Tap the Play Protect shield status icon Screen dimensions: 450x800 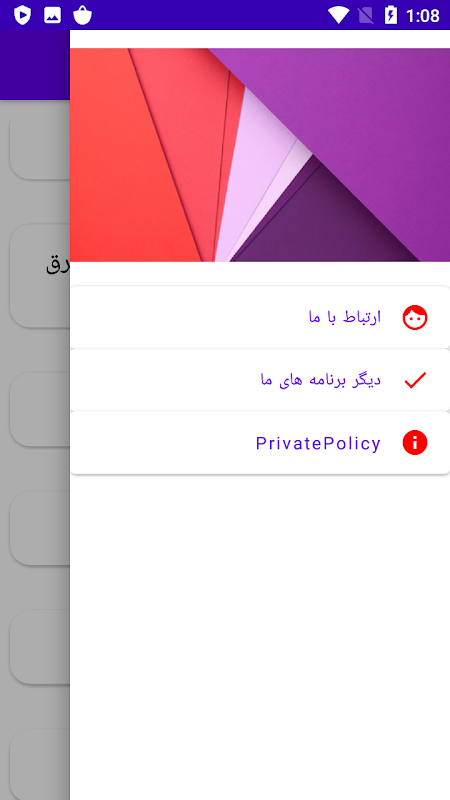point(22,15)
